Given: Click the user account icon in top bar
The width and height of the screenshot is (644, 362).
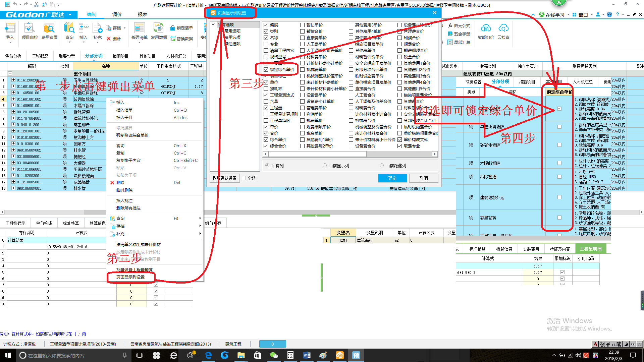Looking at the screenshot, I should click(x=598, y=14).
